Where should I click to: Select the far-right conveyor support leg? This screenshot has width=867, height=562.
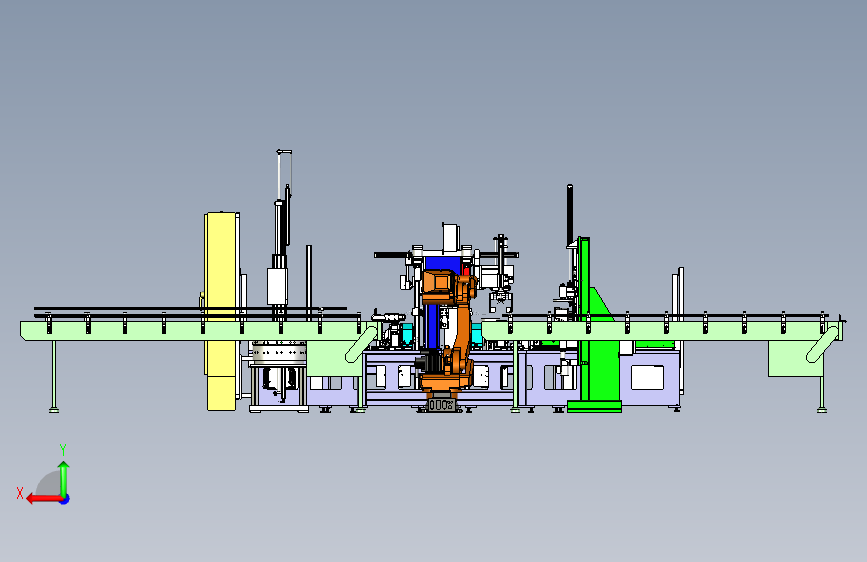point(822,394)
